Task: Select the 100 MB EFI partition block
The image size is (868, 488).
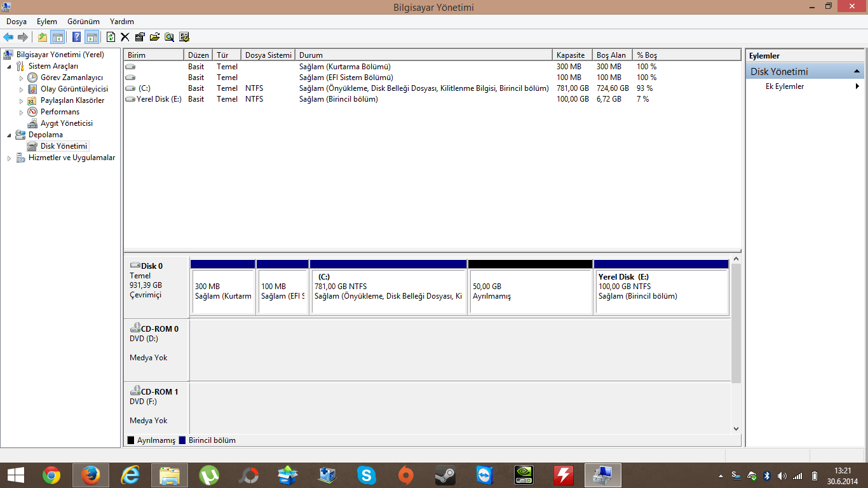Action: (282, 287)
